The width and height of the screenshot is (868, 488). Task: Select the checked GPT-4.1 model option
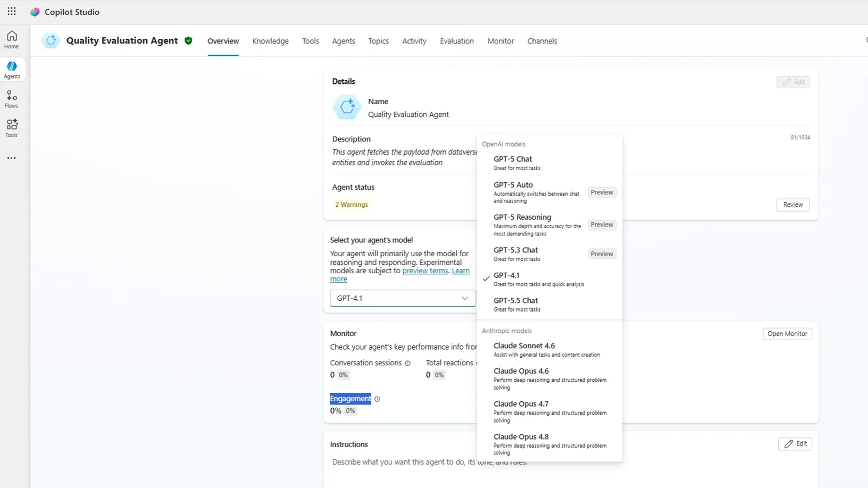(549, 279)
